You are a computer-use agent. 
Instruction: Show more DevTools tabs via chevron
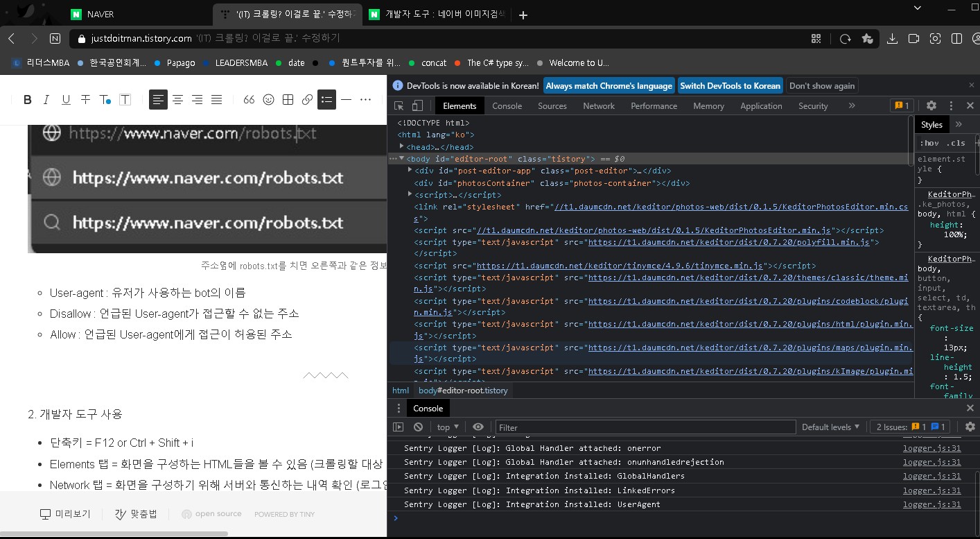852,105
